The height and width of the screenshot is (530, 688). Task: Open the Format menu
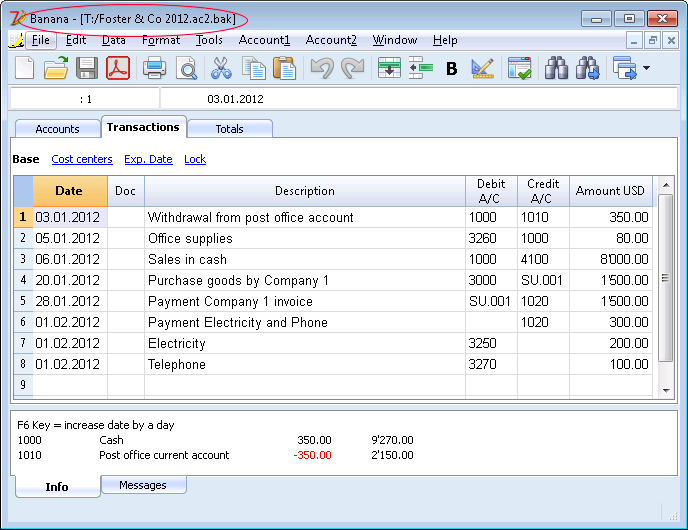pos(161,40)
